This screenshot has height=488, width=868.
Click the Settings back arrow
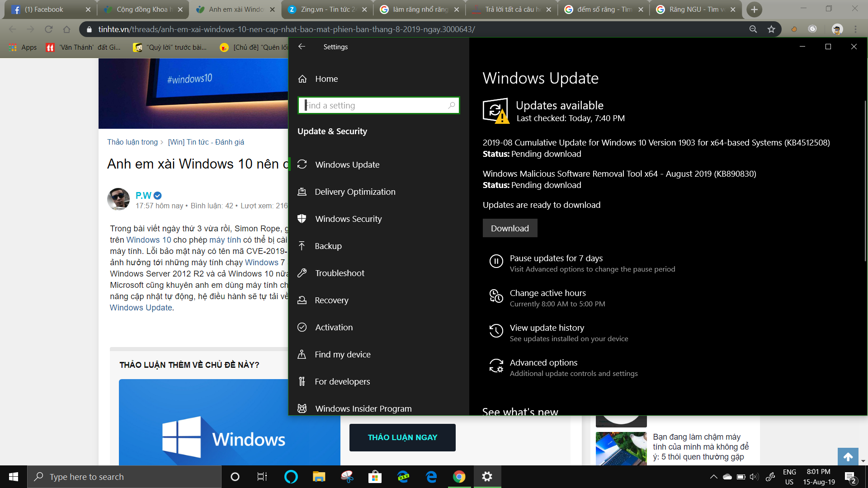pos(302,47)
